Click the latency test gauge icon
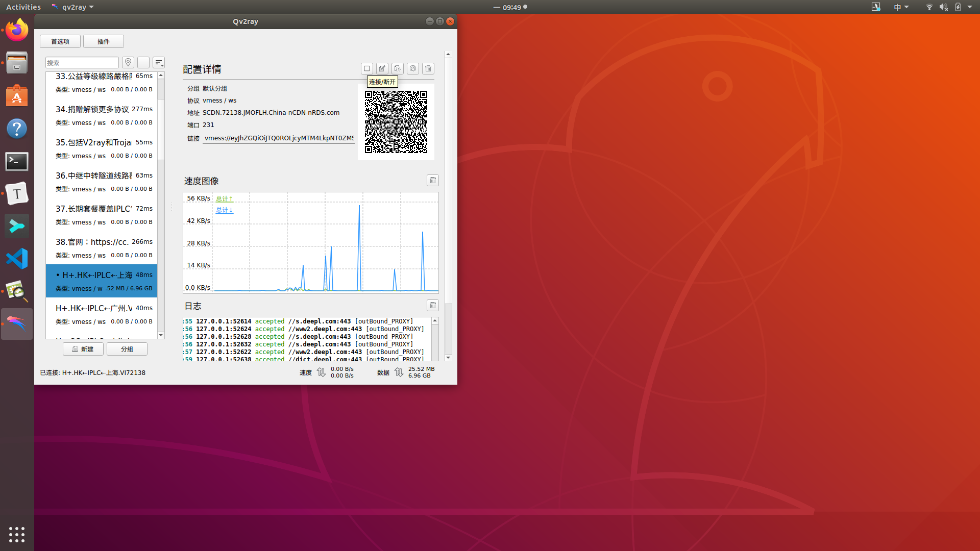Image resolution: width=980 pixels, height=551 pixels. tap(412, 68)
